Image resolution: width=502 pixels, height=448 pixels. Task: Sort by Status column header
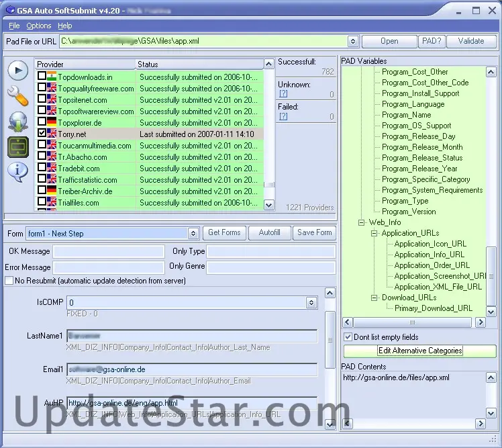(200, 64)
